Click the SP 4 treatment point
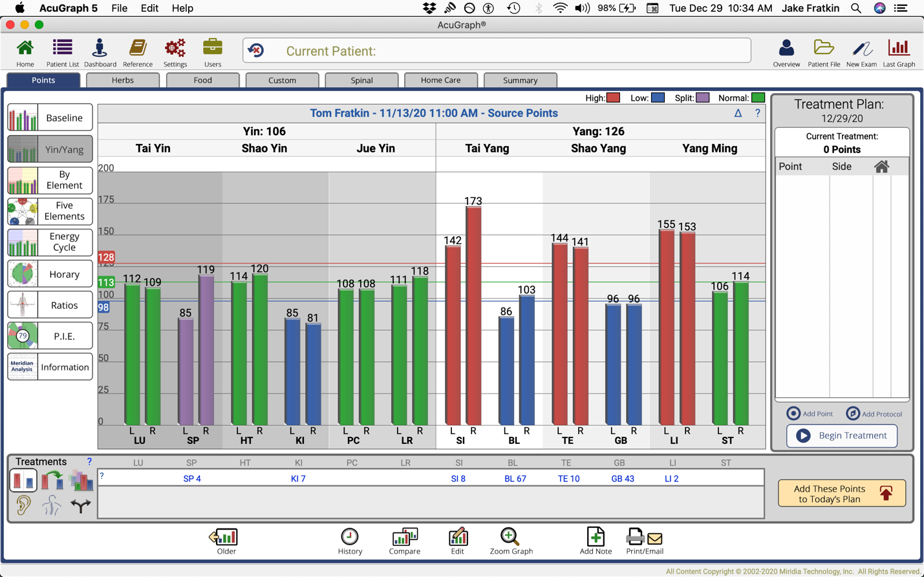924x577 pixels. (192, 479)
